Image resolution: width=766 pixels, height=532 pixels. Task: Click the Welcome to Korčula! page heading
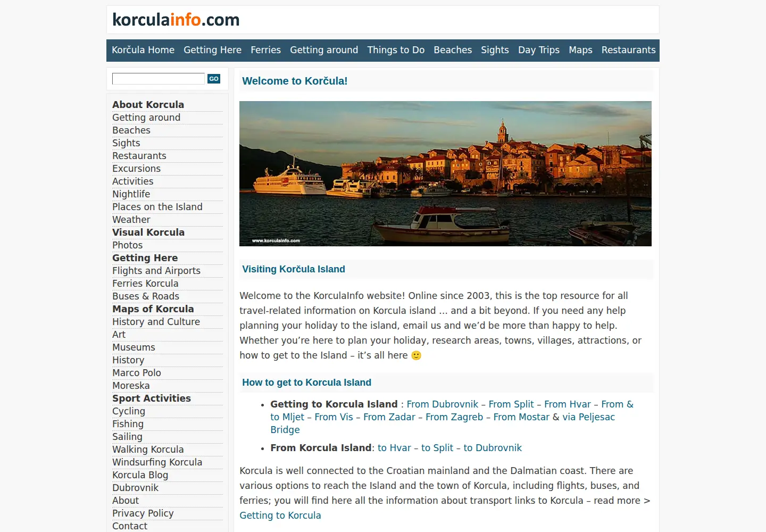(295, 81)
